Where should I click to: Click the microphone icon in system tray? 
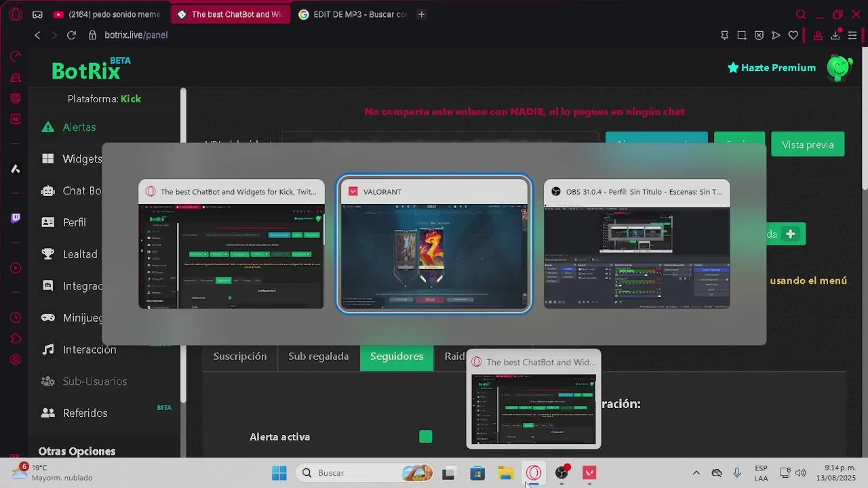click(737, 473)
